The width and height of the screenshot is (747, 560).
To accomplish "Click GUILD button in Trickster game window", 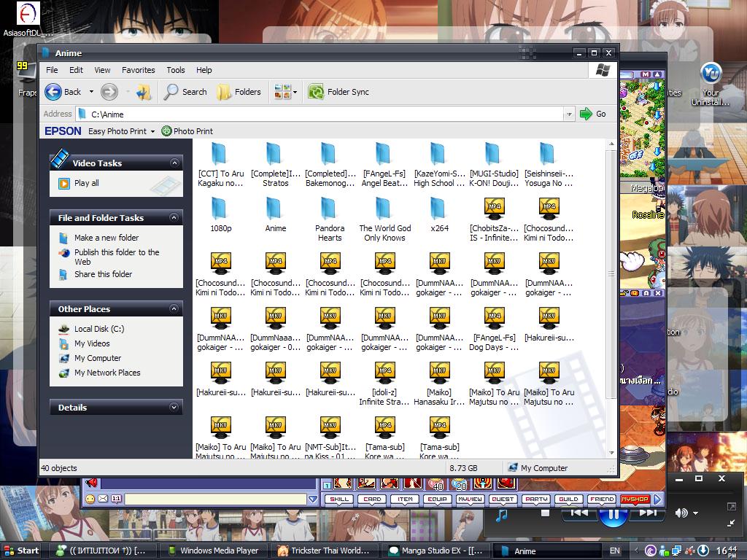I will click(x=568, y=499).
